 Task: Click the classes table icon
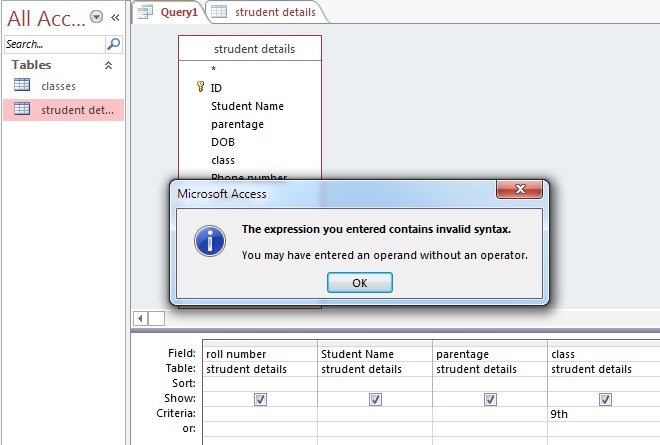[x=22, y=85]
